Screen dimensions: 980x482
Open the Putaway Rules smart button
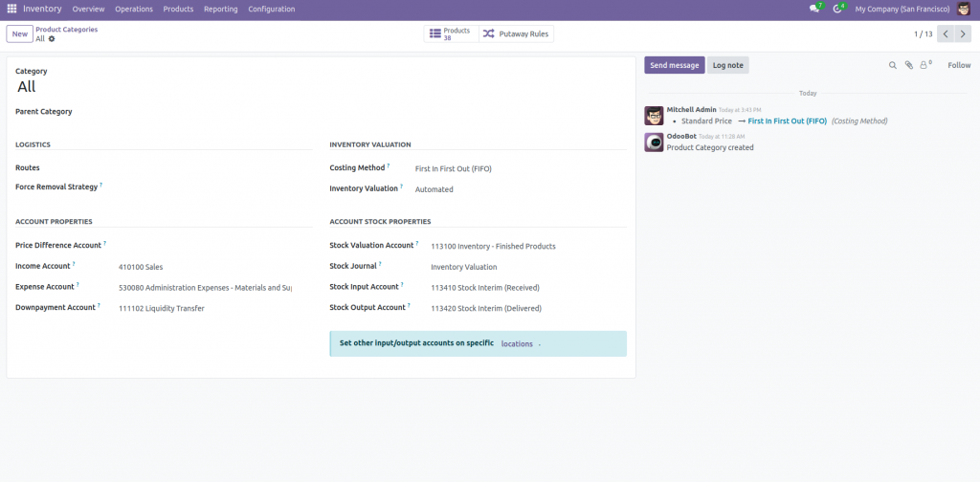(516, 33)
